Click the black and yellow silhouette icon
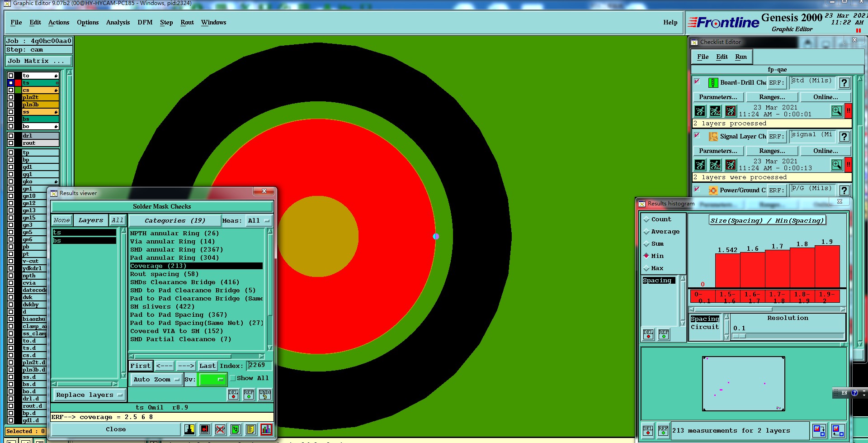This screenshot has height=443, width=868. click(189, 429)
